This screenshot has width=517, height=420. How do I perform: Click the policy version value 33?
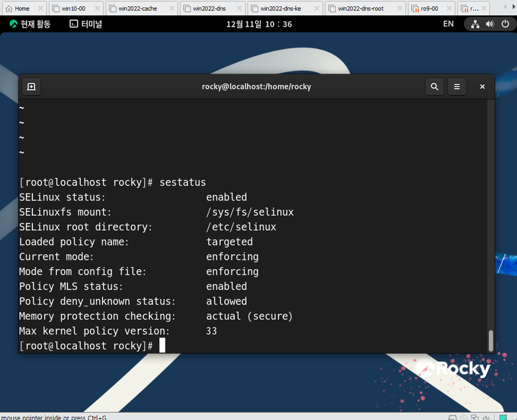[212, 331]
